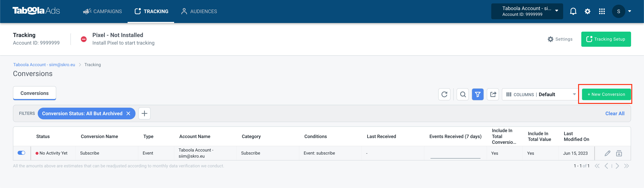The height and width of the screenshot is (188, 644).
Task: Toggle the Subscribe conversion switch
Action: pyautogui.click(x=22, y=153)
